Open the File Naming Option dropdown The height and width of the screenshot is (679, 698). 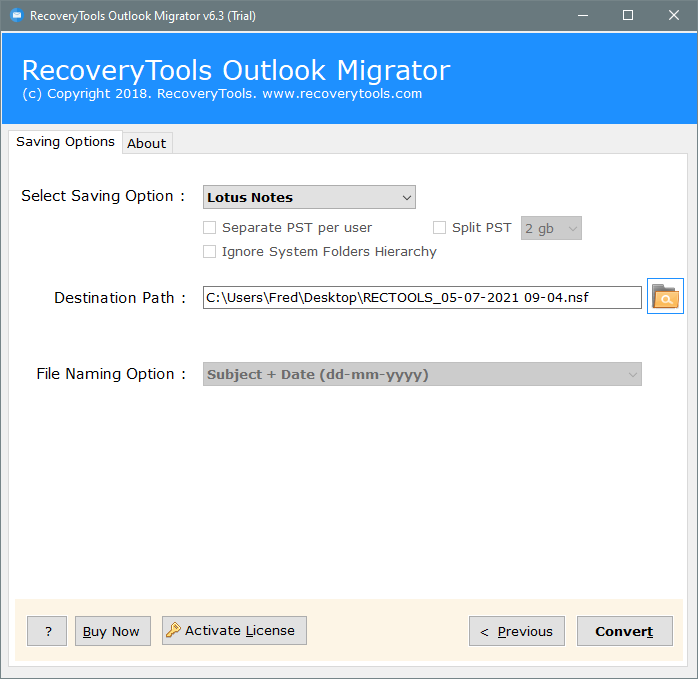pos(422,374)
